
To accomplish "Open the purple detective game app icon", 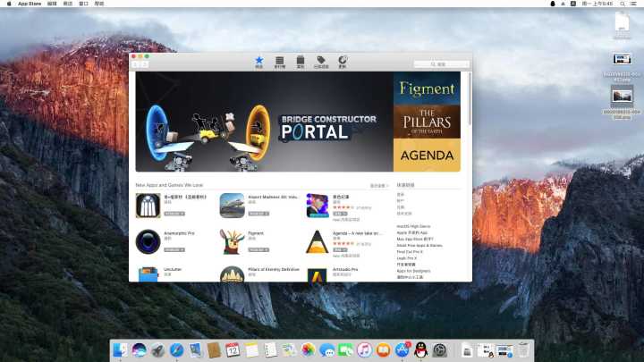I will click(317, 206).
